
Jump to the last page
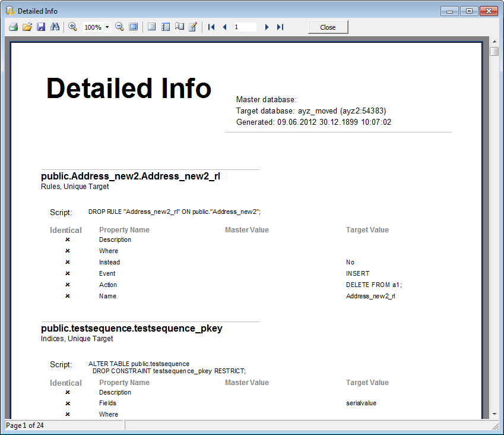point(280,27)
